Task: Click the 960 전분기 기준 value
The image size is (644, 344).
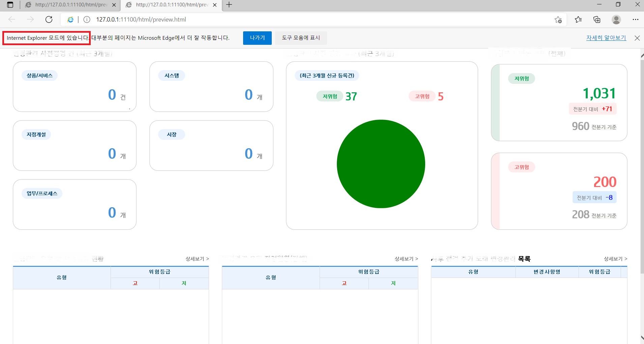Action: [594, 126]
